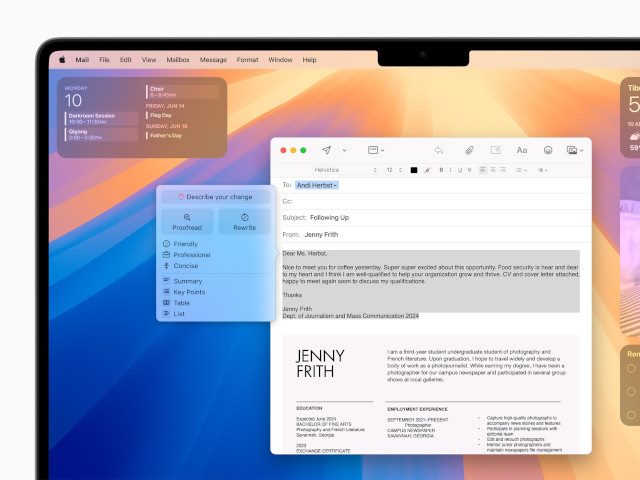Open the View menu
The height and width of the screenshot is (480, 640).
(149, 60)
